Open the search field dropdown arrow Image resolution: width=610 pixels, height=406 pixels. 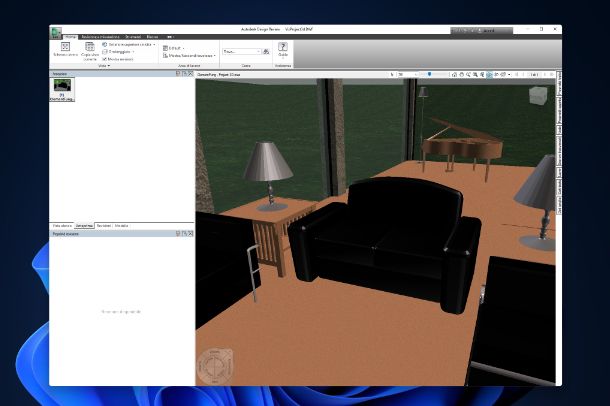(x=259, y=51)
